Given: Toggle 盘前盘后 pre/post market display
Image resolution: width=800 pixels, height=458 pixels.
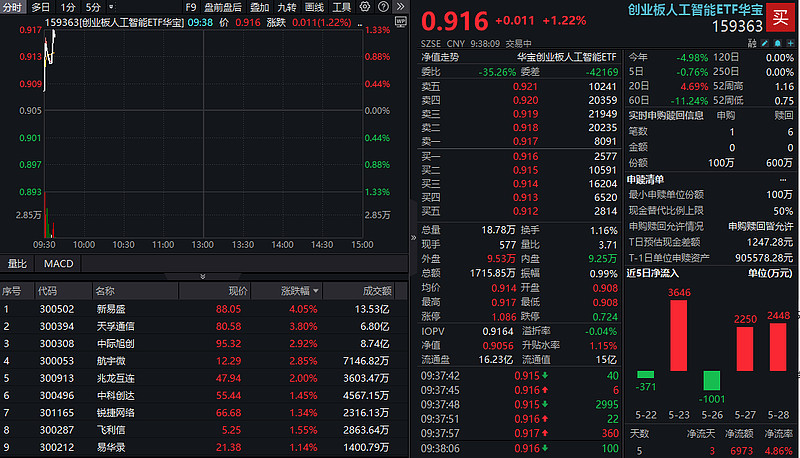Looking at the screenshot, I should (x=223, y=7).
